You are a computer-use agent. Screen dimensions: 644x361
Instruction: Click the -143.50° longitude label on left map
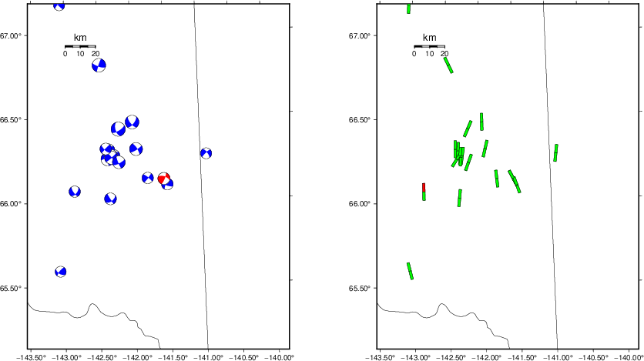[x=31, y=357]
